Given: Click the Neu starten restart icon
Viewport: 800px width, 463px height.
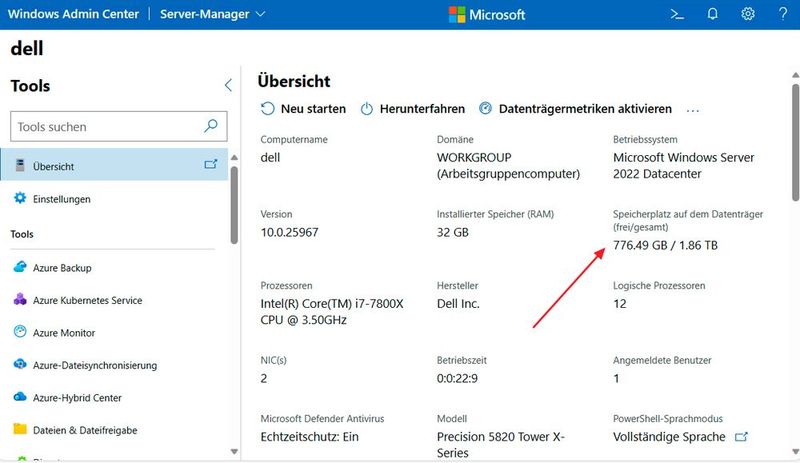Looking at the screenshot, I should coord(267,108).
